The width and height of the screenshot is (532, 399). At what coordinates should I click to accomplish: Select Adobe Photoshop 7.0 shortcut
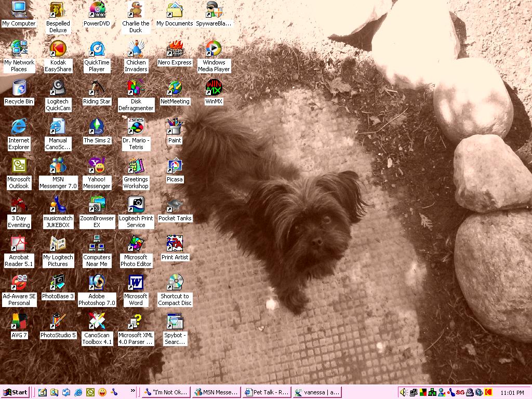coord(97,291)
